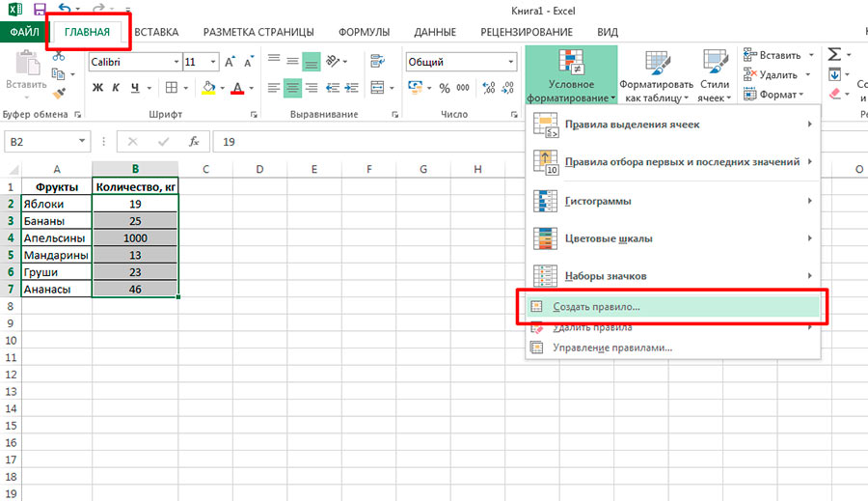
Task: Click the Paste (Вставить) clipboard icon
Action: (x=27, y=64)
